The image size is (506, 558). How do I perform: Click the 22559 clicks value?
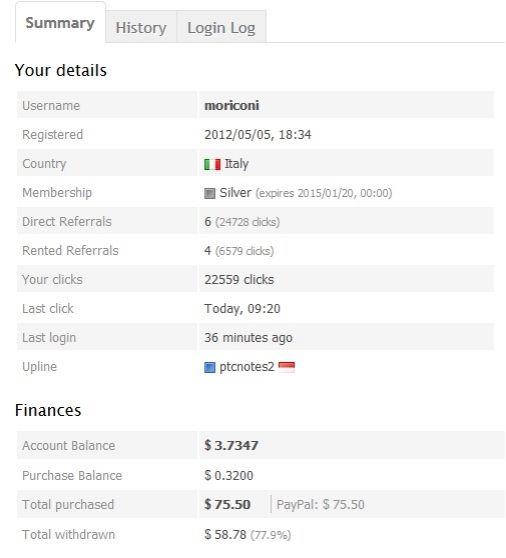point(239,280)
